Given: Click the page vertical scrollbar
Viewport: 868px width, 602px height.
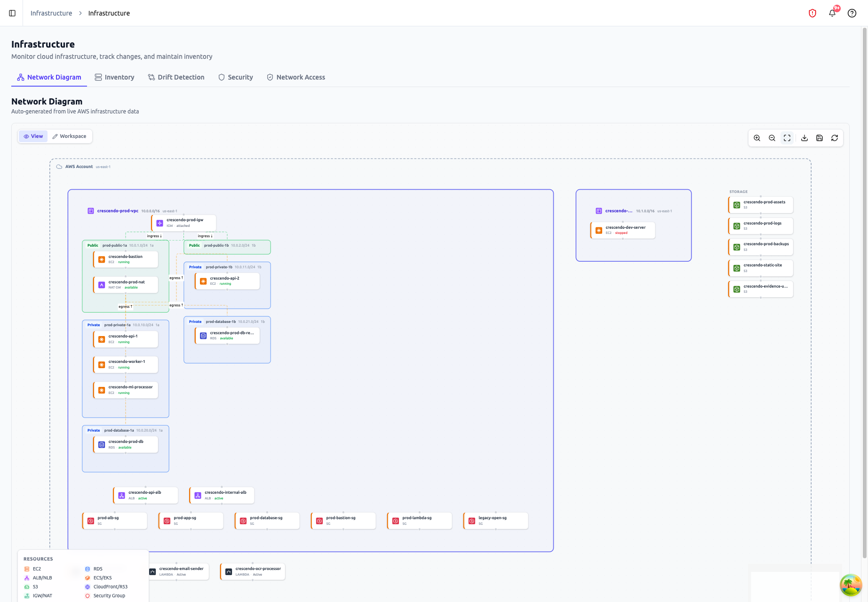Looking at the screenshot, I should click(865, 293).
